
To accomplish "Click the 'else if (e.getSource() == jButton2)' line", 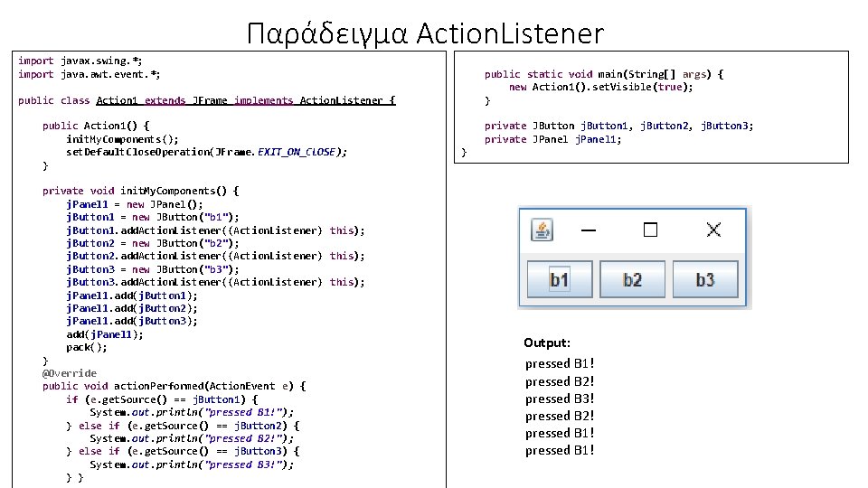I will 183,426.
